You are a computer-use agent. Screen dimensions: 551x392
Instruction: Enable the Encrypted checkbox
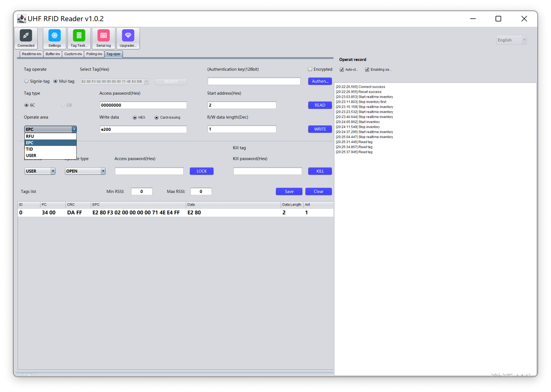tap(310, 69)
